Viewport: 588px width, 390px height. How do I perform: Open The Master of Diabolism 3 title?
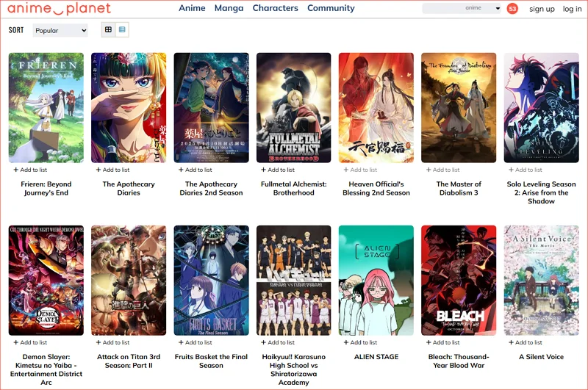coord(459,189)
